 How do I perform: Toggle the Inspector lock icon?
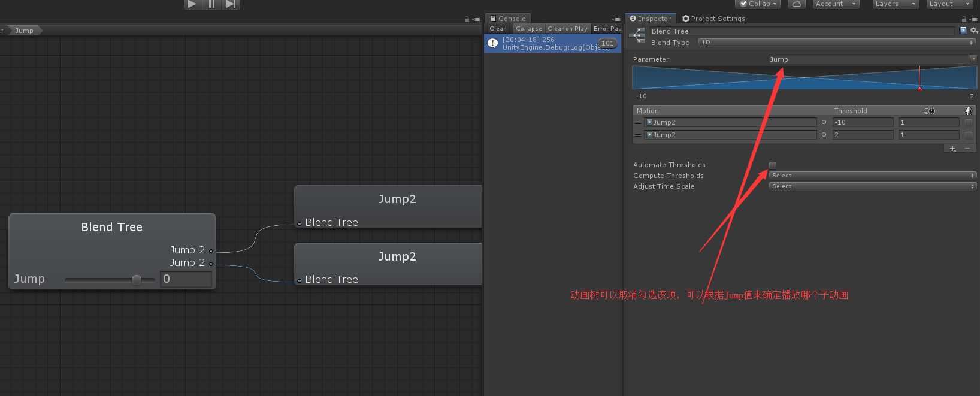tap(964, 19)
